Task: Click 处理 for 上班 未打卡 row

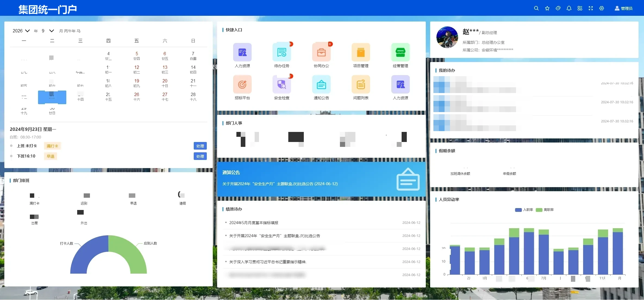Action: tap(200, 146)
